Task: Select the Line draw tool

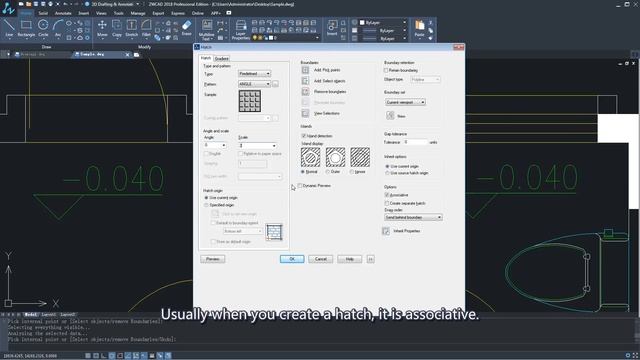Action: [x=9, y=28]
